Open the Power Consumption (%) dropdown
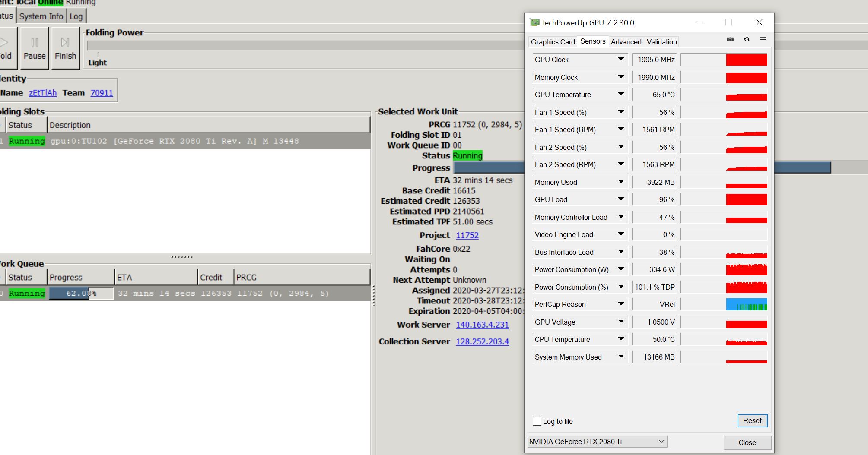 click(x=621, y=287)
